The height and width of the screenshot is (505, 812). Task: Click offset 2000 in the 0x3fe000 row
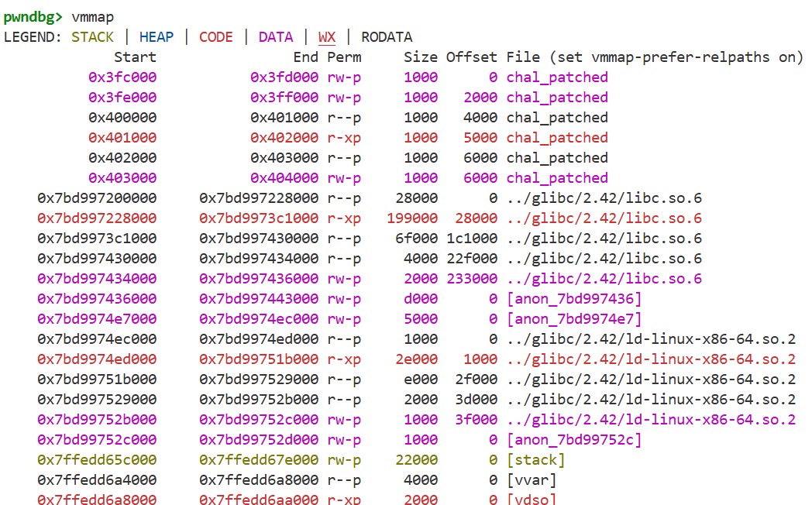(x=480, y=98)
